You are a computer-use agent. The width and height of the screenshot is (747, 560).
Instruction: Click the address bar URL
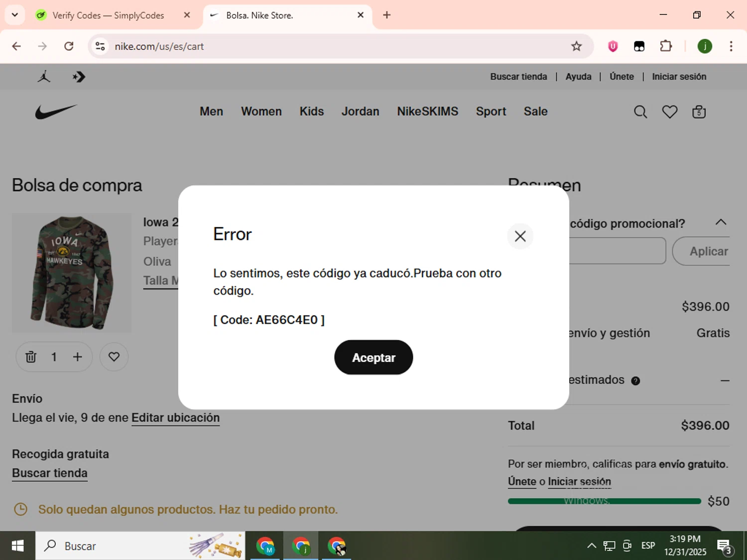pos(159,46)
